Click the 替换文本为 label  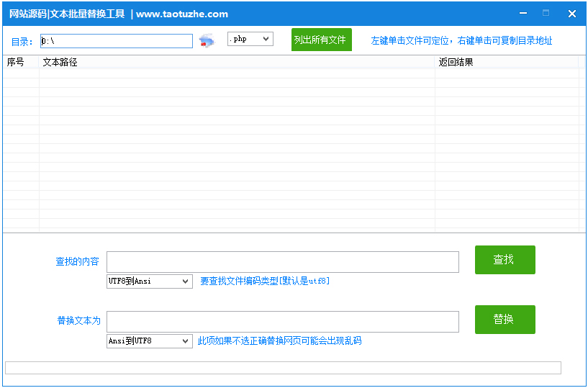(x=78, y=320)
